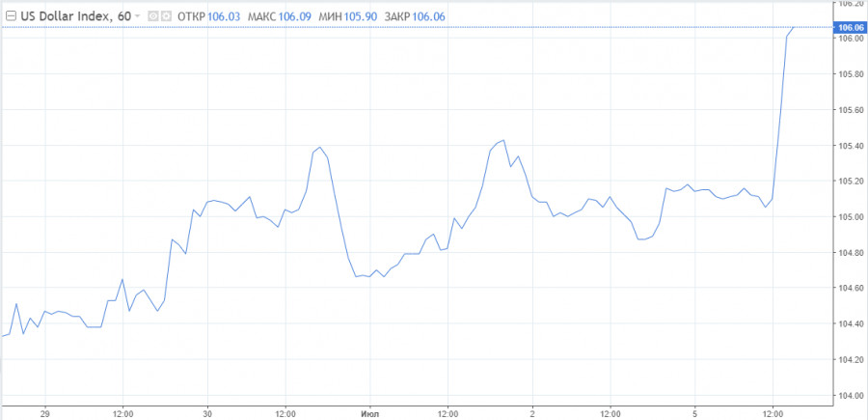Click the current price label 106.06
This screenshot has width=868, height=420.
[852, 27]
